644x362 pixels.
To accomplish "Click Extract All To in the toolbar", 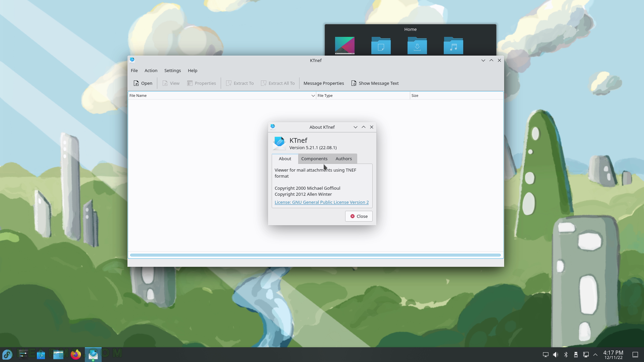I will [278, 83].
